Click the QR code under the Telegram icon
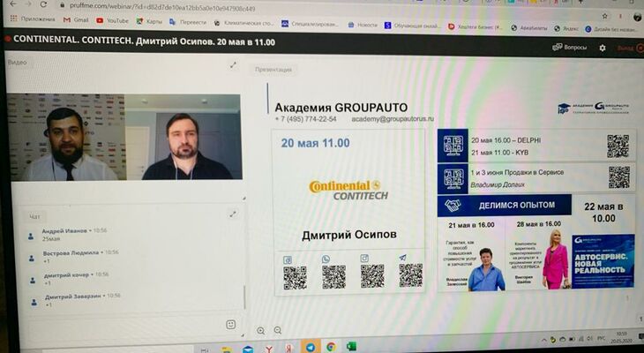Screen dimensions: 644x353 pos(411,275)
